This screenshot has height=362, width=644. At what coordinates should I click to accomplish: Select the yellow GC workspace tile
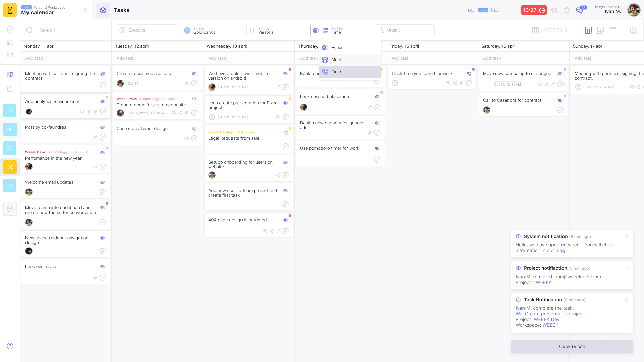(10, 167)
